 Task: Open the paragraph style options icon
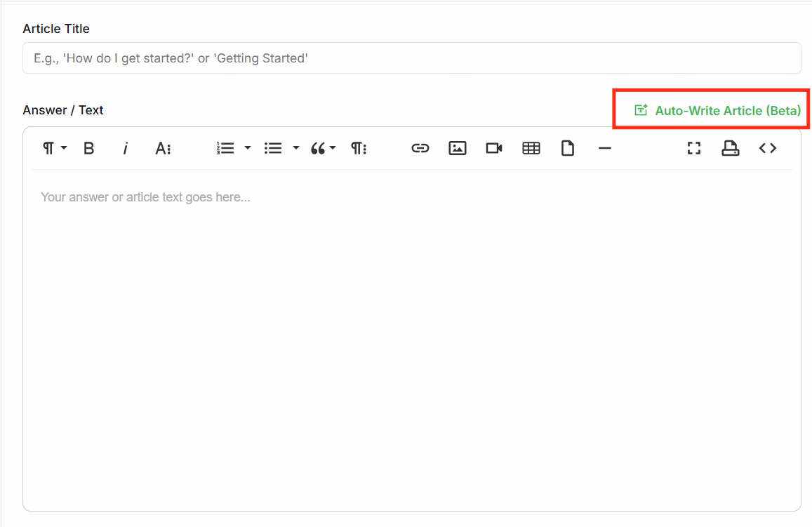click(x=359, y=149)
